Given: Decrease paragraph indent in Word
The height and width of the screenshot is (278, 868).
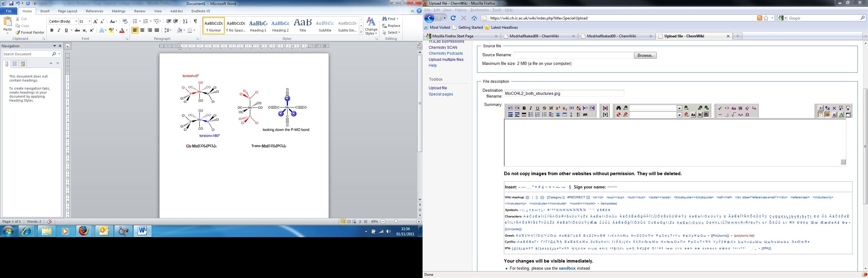Looking at the screenshot, I should tap(169, 21).
